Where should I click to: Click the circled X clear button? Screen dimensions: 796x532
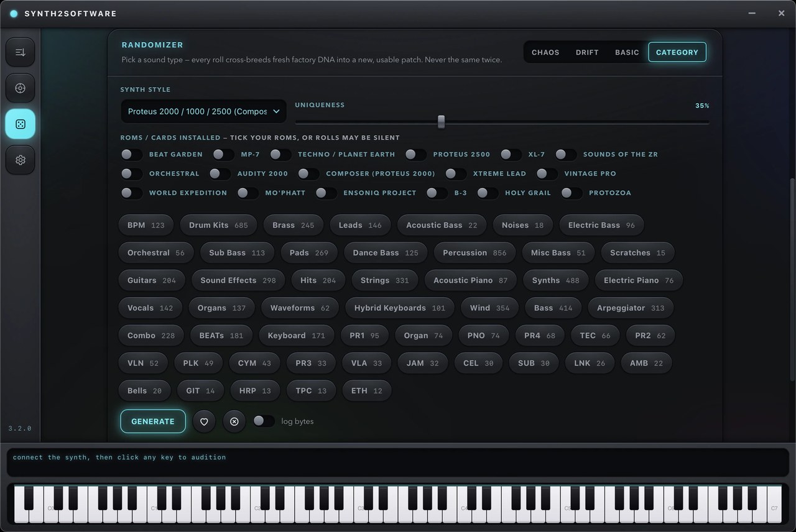pyautogui.click(x=234, y=421)
